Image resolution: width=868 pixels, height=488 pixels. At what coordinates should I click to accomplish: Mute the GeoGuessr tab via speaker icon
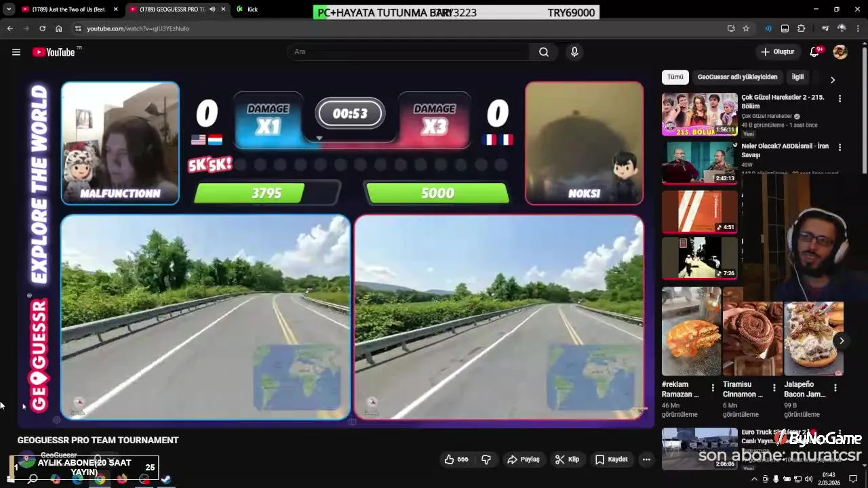pyautogui.click(x=212, y=9)
